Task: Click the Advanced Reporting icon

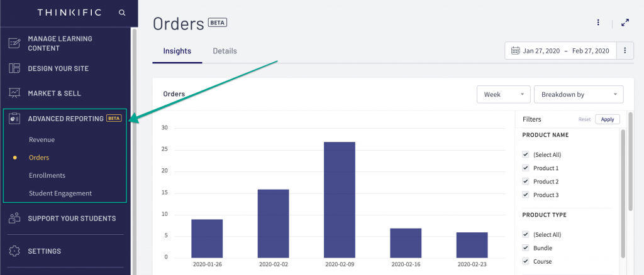Action: click(14, 118)
